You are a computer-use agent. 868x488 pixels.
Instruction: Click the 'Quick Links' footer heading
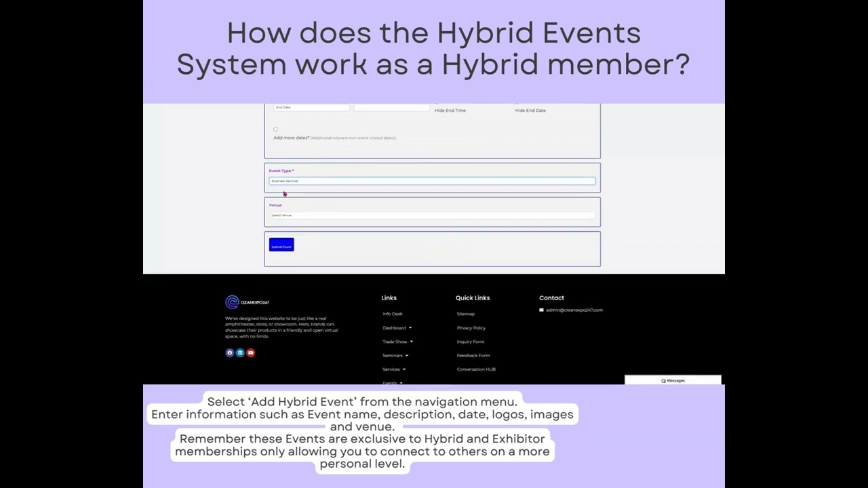473,298
